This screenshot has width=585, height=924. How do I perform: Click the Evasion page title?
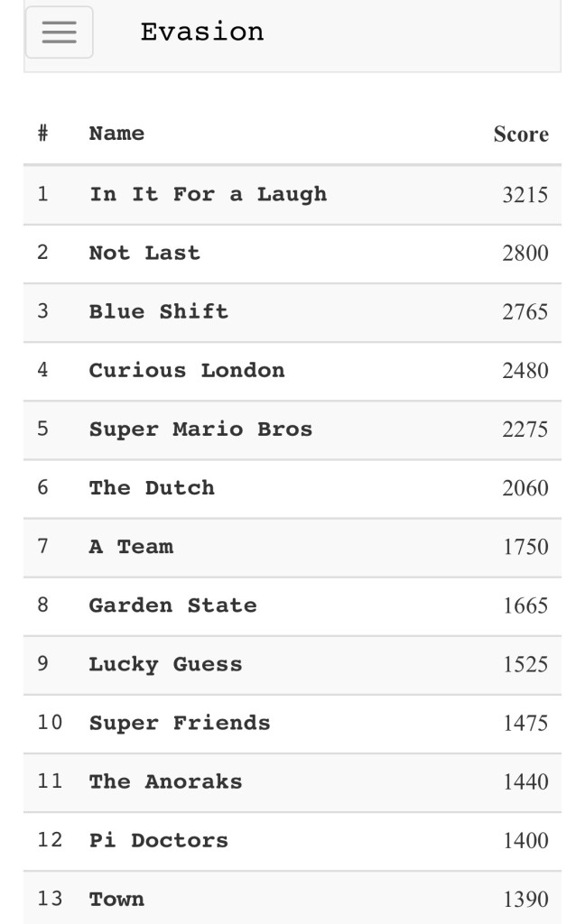(202, 32)
